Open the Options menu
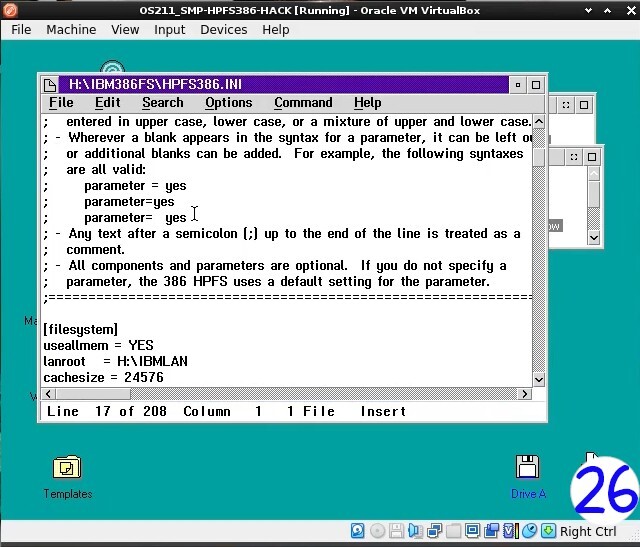 click(229, 102)
